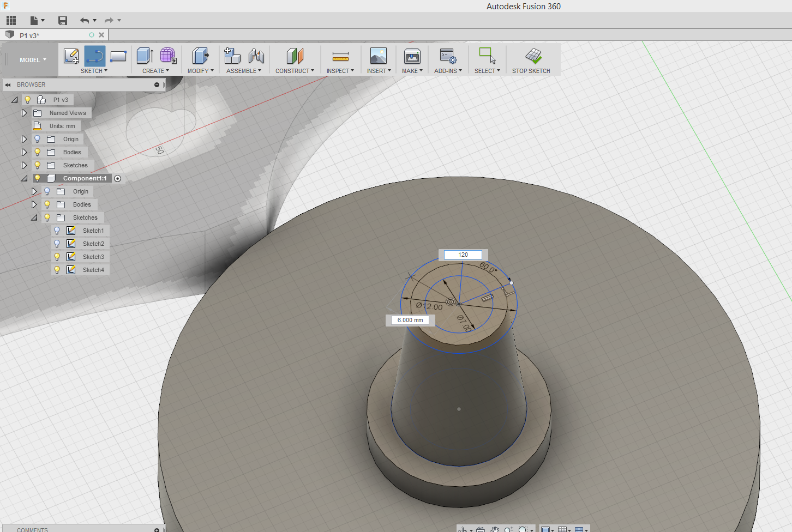Open the undo history dropdown arrow
The height and width of the screenshot is (532, 792).
(95, 21)
